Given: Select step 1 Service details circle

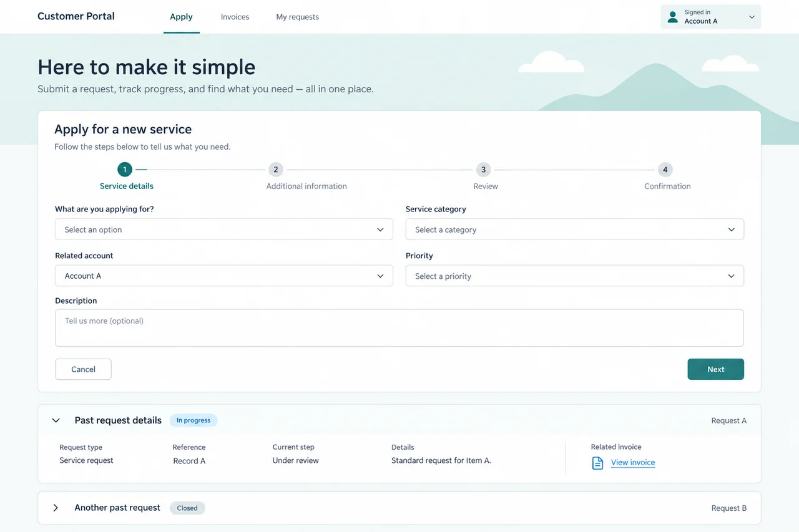Looking at the screenshot, I should [x=125, y=170].
